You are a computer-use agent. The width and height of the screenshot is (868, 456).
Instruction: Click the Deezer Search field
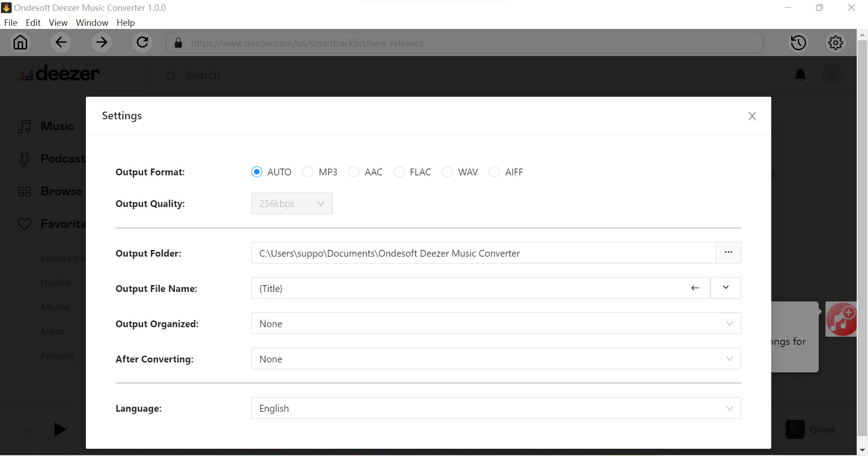pyautogui.click(x=203, y=75)
